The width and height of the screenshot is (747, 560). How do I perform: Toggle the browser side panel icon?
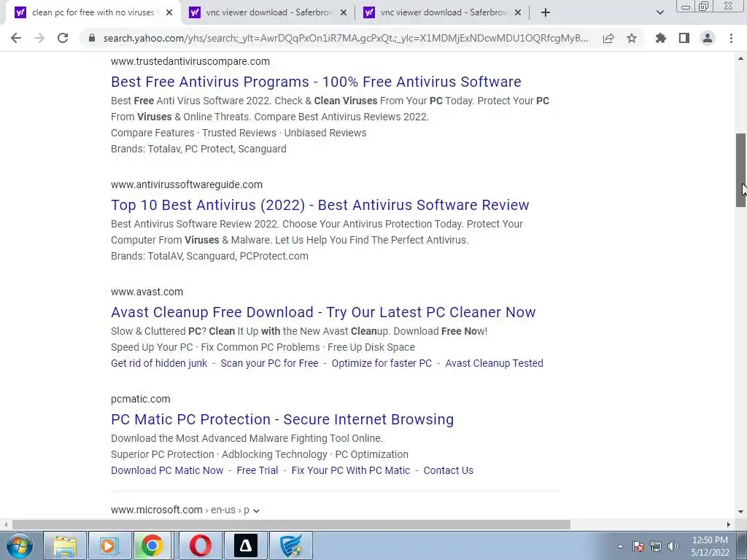[x=684, y=38]
